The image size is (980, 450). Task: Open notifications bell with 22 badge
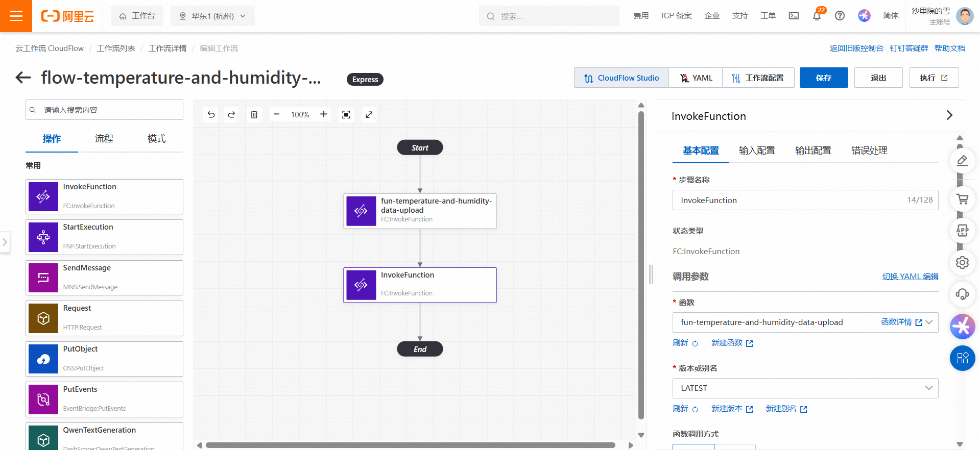click(x=817, y=16)
